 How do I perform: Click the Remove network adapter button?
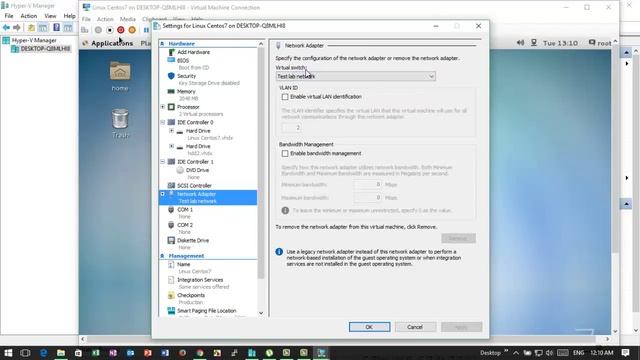pyautogui.click(x=458, y=238)
